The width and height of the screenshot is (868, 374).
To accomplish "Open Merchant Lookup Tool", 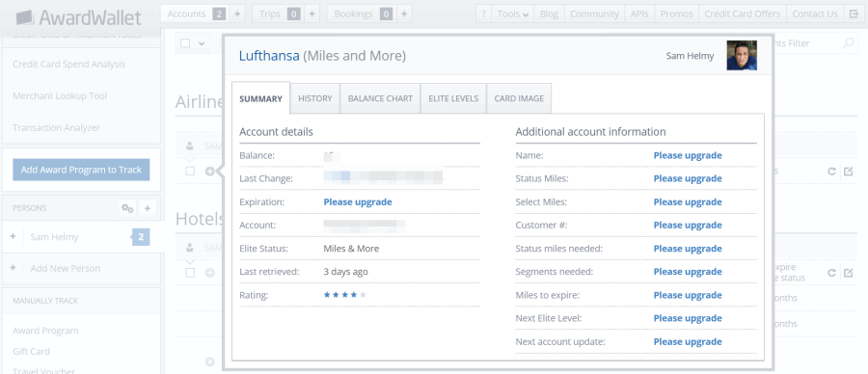I will coord(60,95).
